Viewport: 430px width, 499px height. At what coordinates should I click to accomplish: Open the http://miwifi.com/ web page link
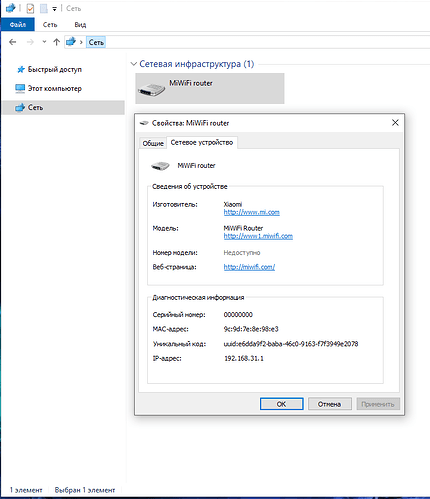pos(249,267)
